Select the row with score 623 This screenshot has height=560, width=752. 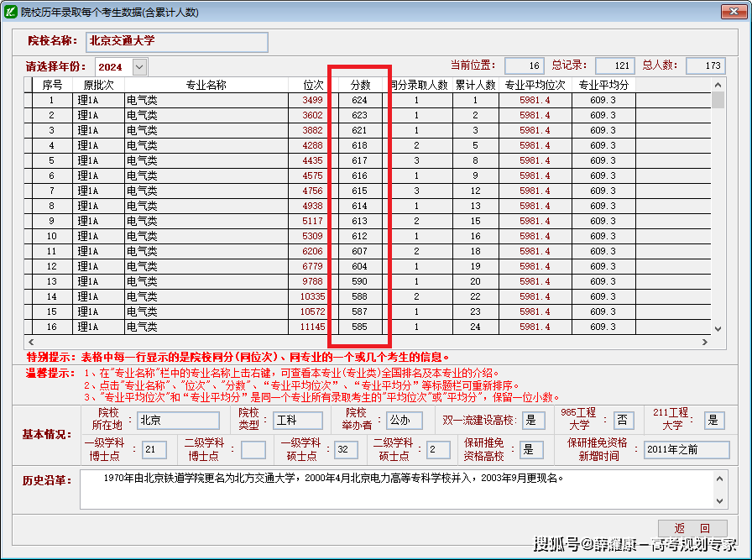point(368,115)
